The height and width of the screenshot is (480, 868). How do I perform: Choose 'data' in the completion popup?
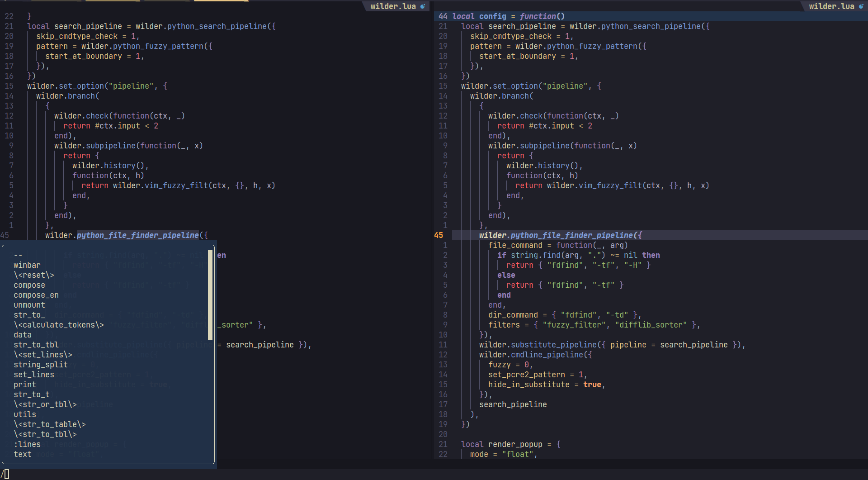[x=23, y=335]
